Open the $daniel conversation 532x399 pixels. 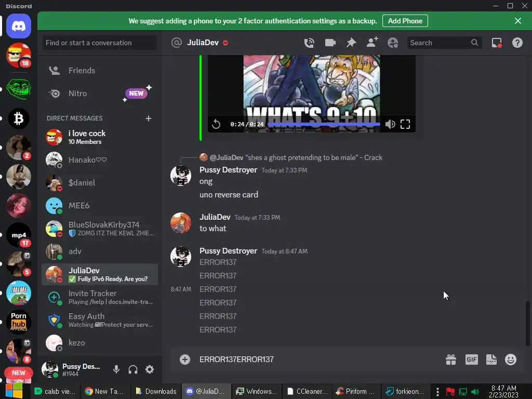(99, 182)
